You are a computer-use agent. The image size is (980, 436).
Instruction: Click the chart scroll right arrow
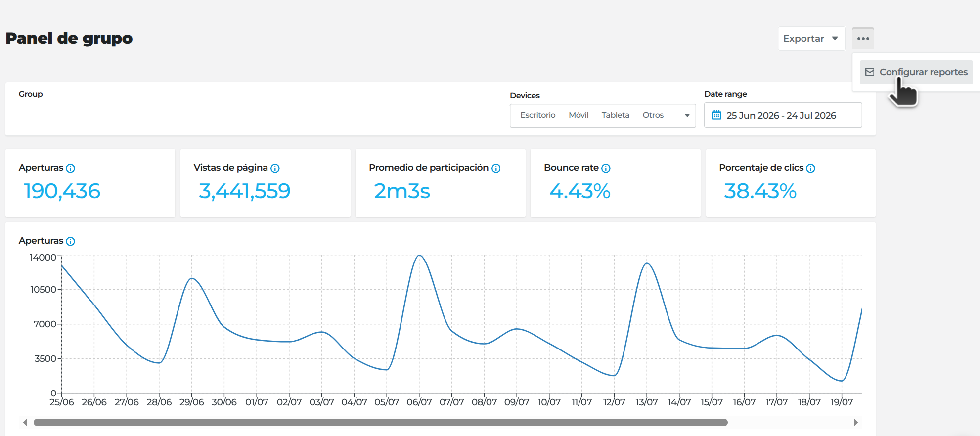[x=855, y=422]
